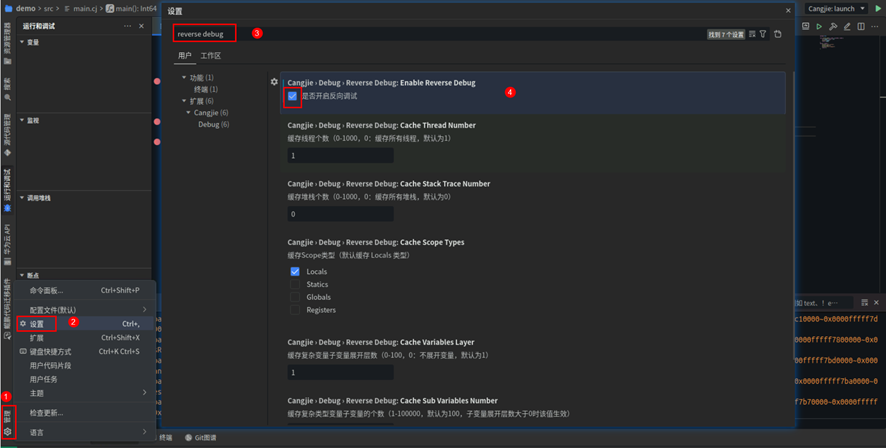This screenshot has height=448, width=886.
Task: Collapse the 变量 section
Action: 22,42
